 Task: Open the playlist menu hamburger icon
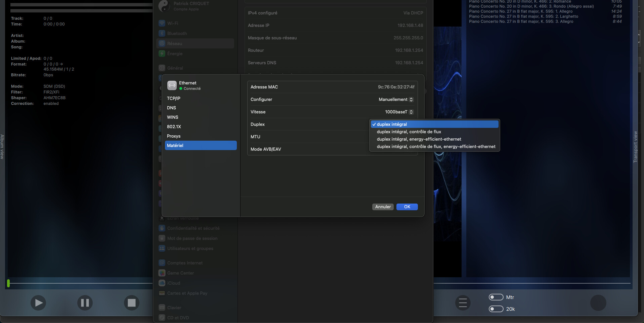(463, 303)
